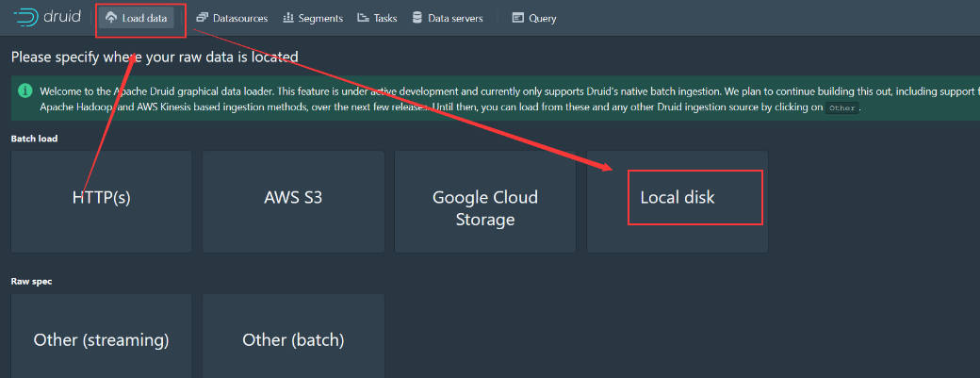Go to the Datasources tab
Screen dimensions: 980x378
pos(231,18)
